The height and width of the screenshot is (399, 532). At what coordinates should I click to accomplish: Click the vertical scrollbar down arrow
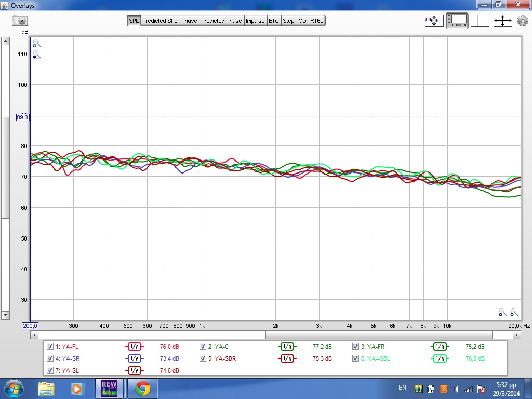[5, 315]
